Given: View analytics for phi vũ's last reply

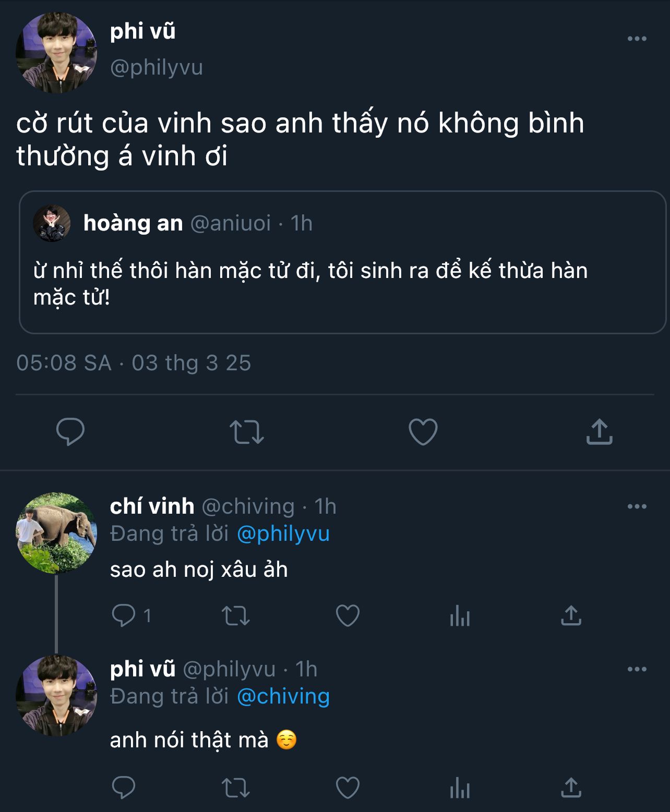Looking at the screenshot, I should 460,787.
